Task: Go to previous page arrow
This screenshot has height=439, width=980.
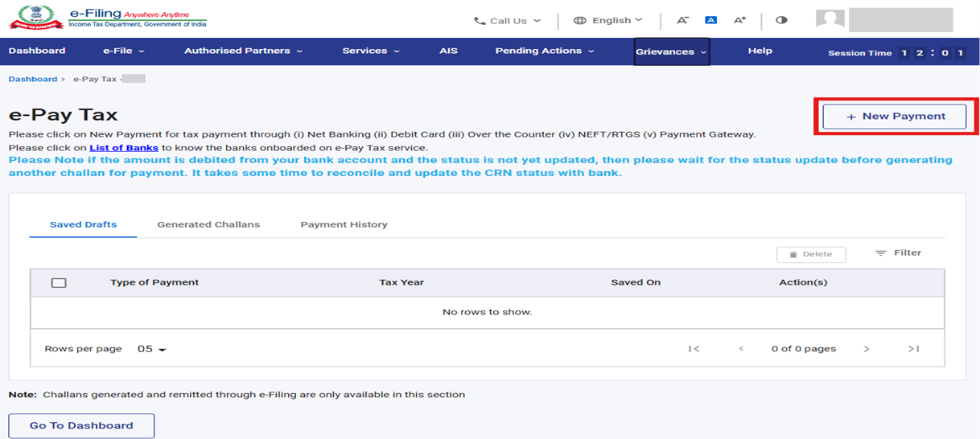Action: [x=741, y=349]
